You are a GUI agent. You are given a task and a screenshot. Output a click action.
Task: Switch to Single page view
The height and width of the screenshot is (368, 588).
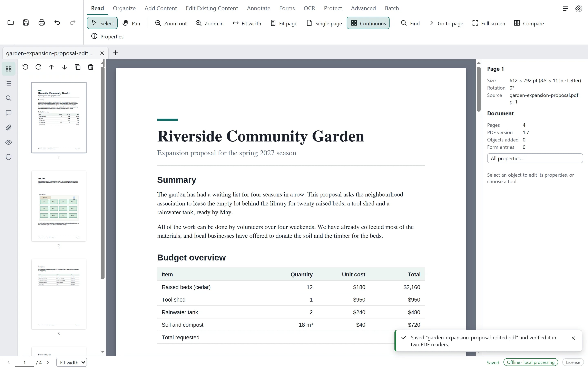[x=324, y=23]
